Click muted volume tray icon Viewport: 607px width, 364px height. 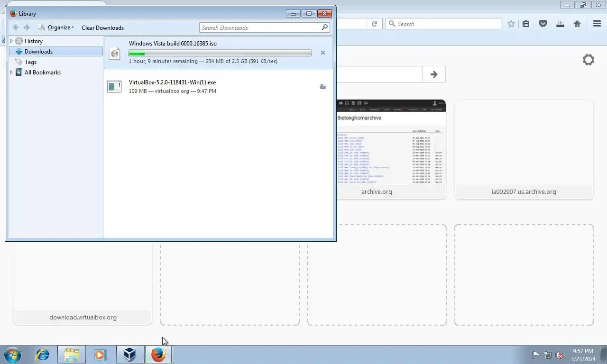560,355
